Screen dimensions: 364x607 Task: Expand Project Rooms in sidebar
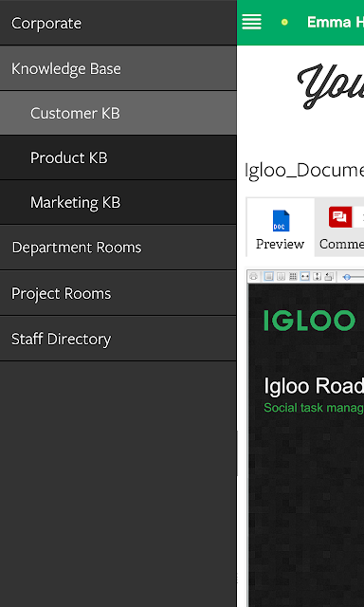[x=118, y=293]
